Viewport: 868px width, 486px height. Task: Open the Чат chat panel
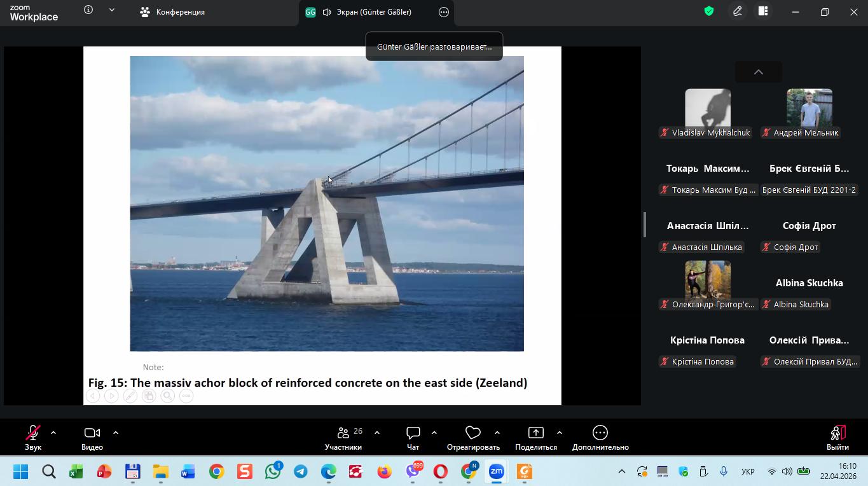coord(413,438)
